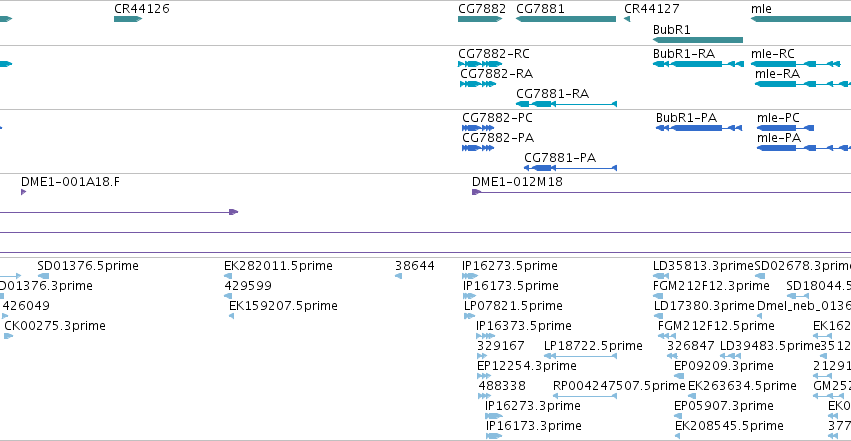The width and height of the screenshot is (851, 441).
Task: Click the 38644 feature
Action: tap(398, 276)
